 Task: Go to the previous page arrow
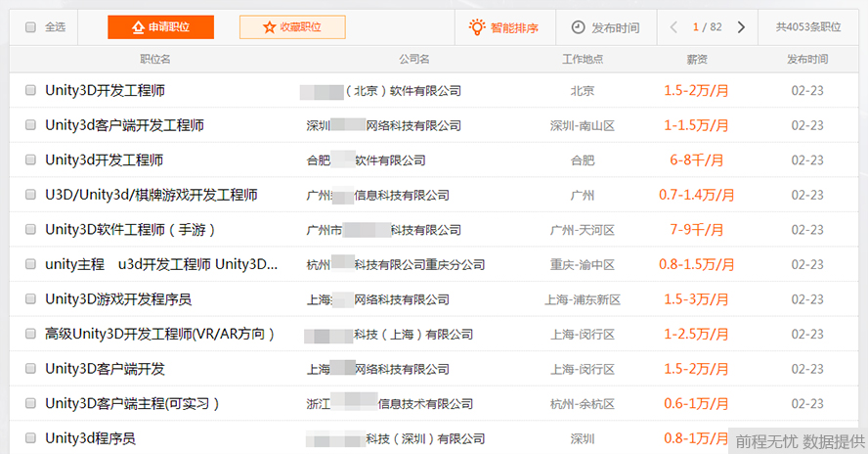pos(674,27)
